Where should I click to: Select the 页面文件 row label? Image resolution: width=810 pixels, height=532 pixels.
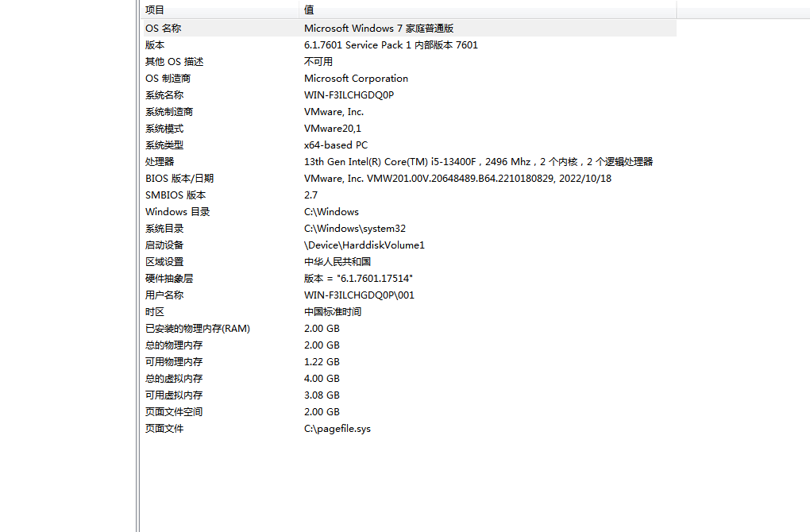[164, 429]
